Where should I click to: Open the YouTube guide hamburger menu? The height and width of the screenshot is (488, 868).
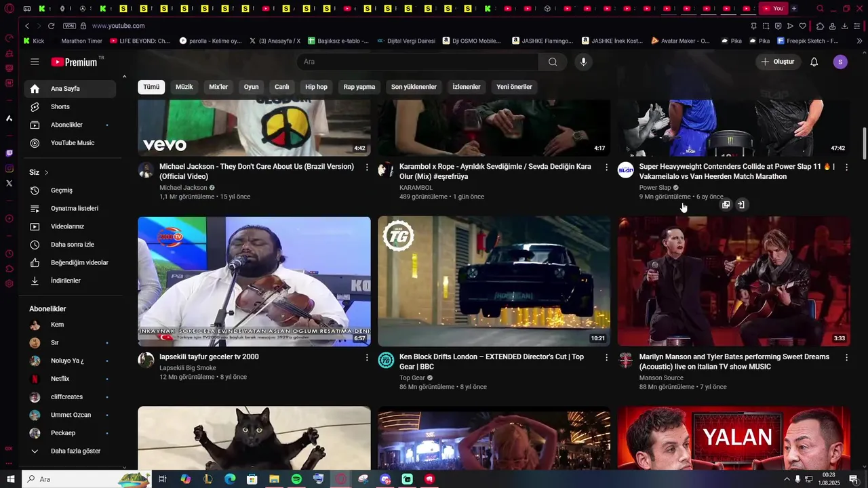click(35, 62)
